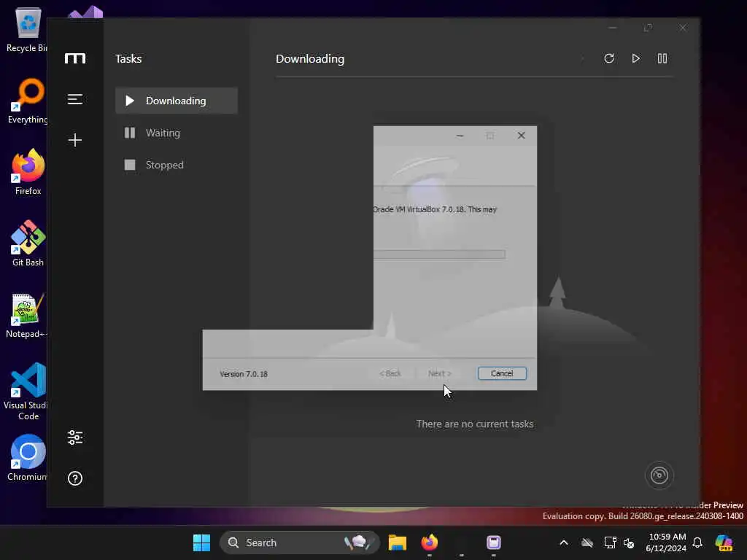747x560 pixels.
Task: Open Chromium desktop shortcut
Action: pyautogui.click(x=27, y=458)
